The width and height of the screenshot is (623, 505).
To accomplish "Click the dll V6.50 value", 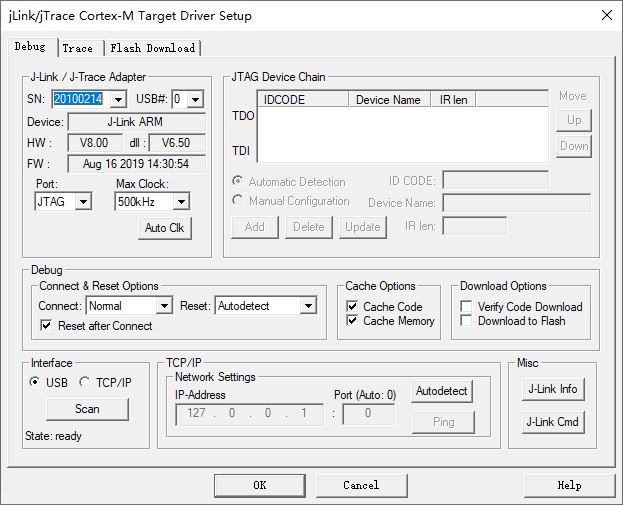I will tap(177, 143).
